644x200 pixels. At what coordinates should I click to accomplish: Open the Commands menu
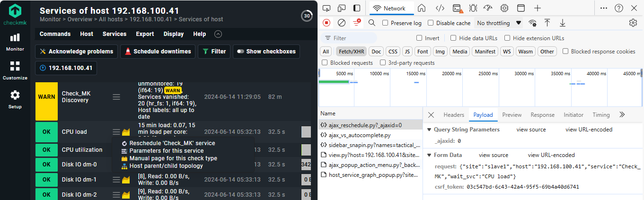(x=55, y=34)
